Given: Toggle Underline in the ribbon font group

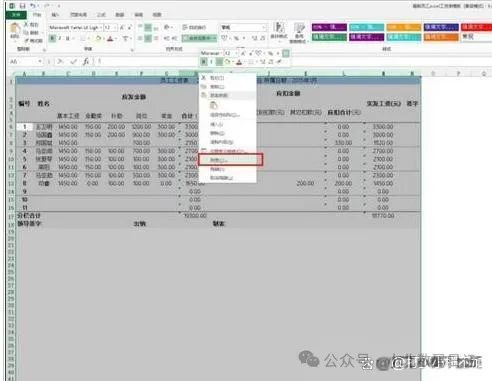Looking at the screenshot, I should tap(67, 39).
